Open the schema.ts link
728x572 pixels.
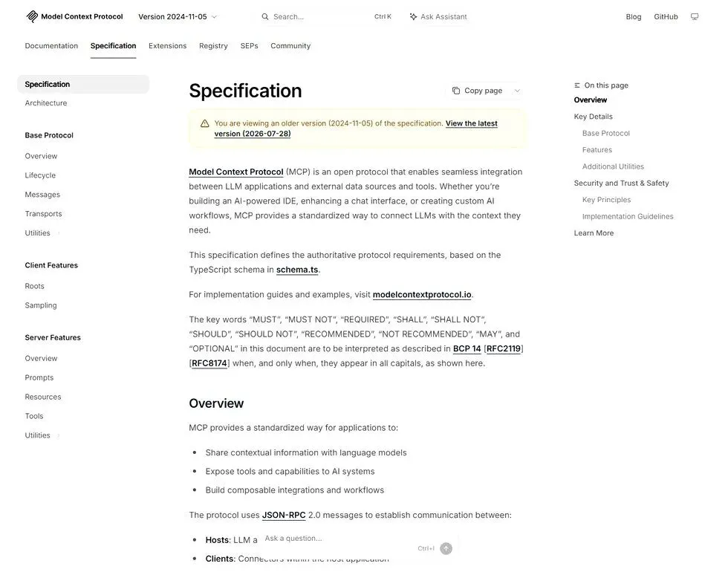297,270
